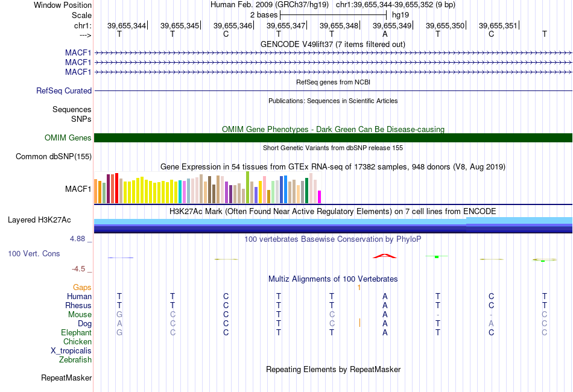Click Short Genetic Variants from dbSNP title
This screenshot has height=392, width=573.
click(x=333, y=148)
